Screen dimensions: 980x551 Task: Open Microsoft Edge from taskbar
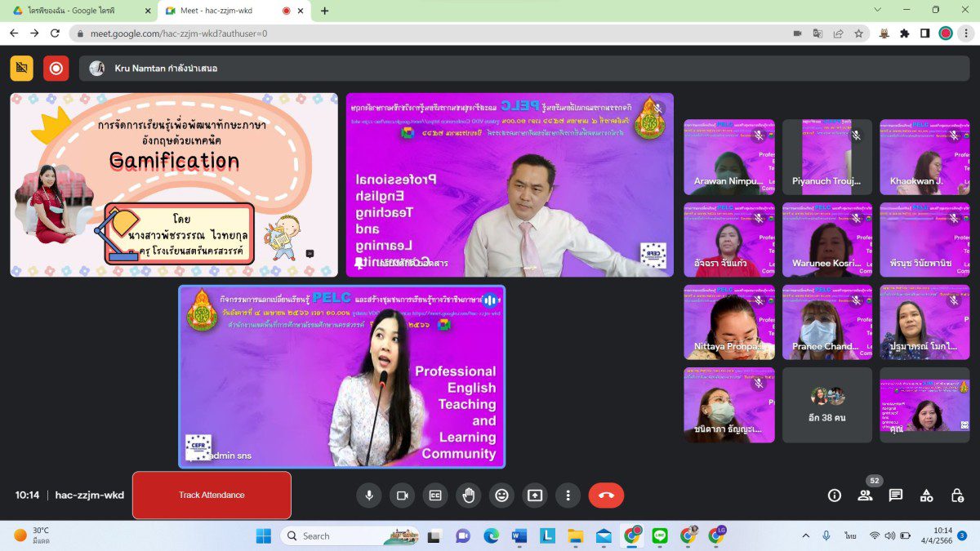(491, 535)
